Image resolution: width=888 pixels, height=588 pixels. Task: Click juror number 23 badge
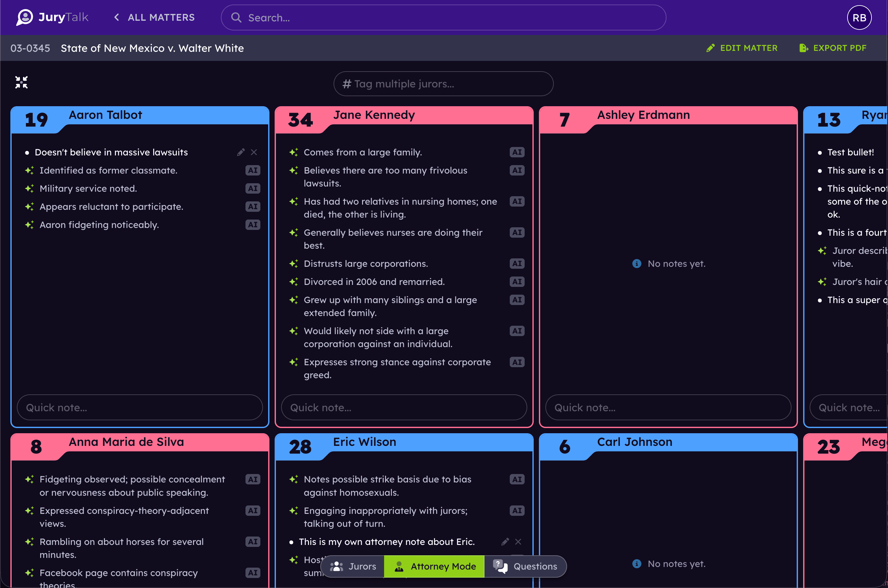pyautogui.click(x=829, y=447)
